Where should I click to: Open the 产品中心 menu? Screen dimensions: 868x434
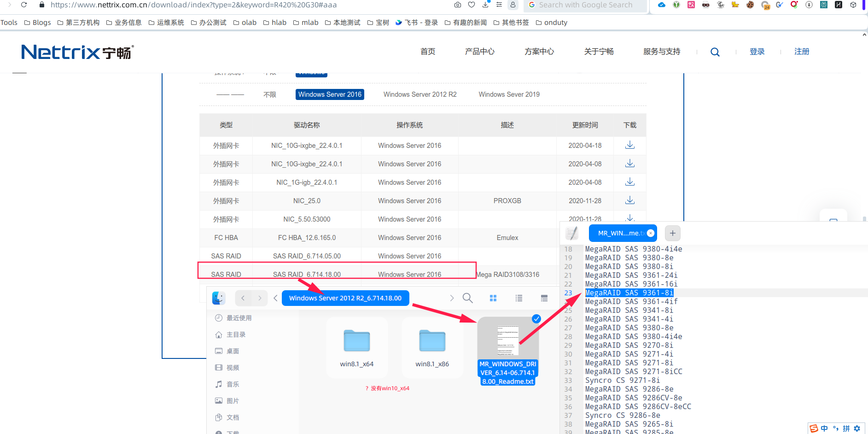[480, 52]
